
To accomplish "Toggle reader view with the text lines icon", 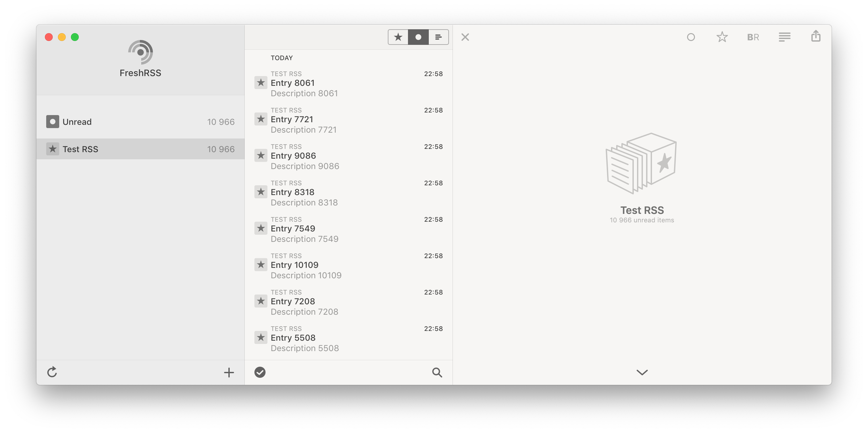I will pos(784,37).
